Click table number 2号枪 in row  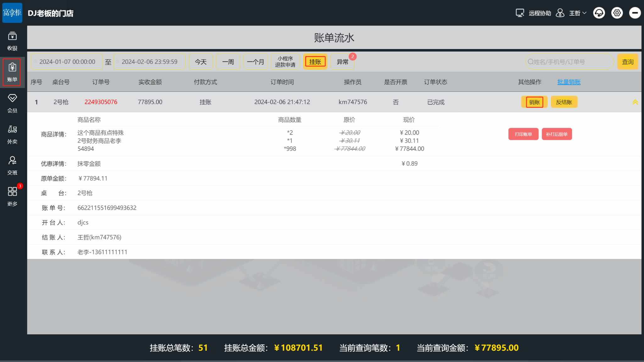[61, 102]
